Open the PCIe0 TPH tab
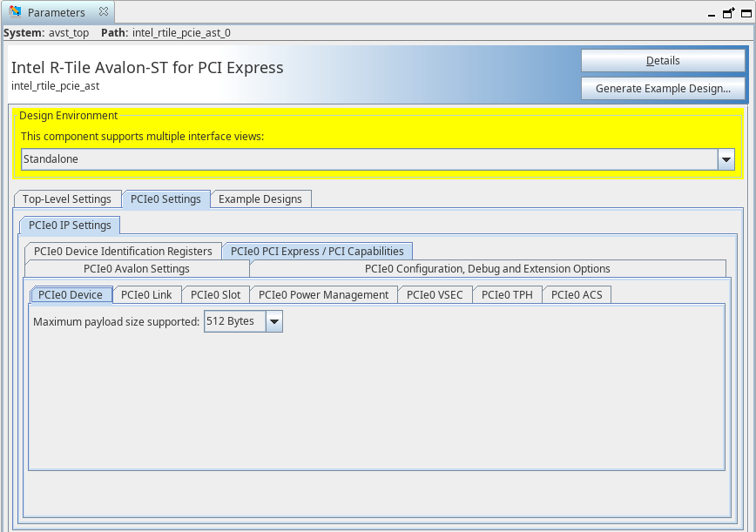Viewport: 756px width, 532px height. tap(507, 295)
